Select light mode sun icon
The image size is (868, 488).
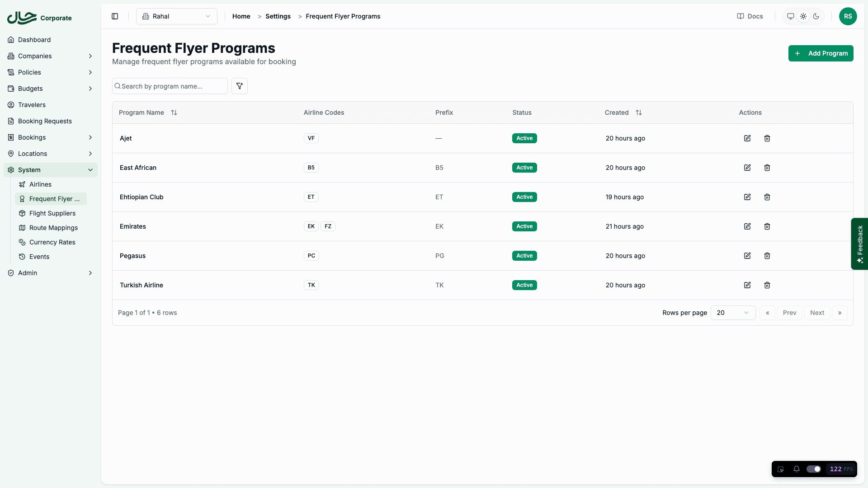[x=803, y=16]
